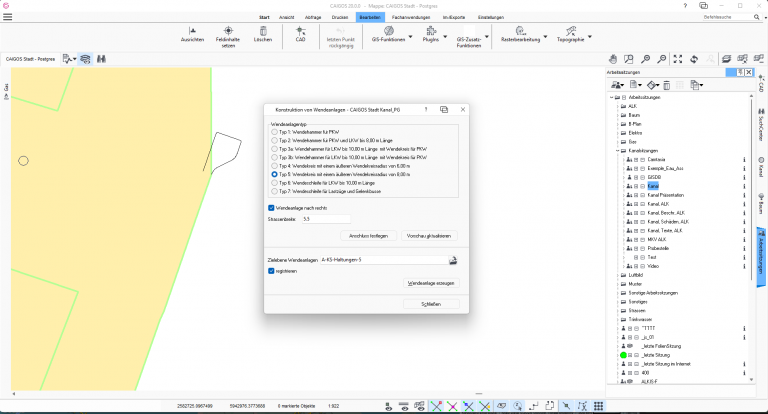
Task: Open the Abfrage ribbon tab
Action: 313,17
